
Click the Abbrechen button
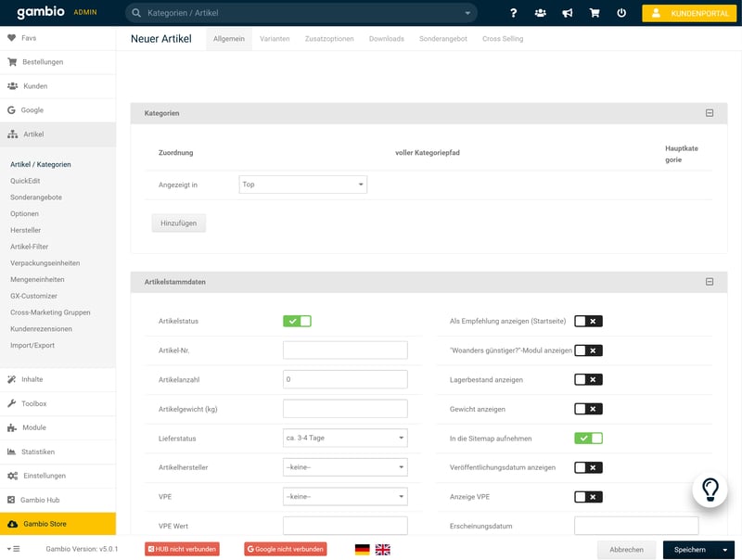pos(626,549)
